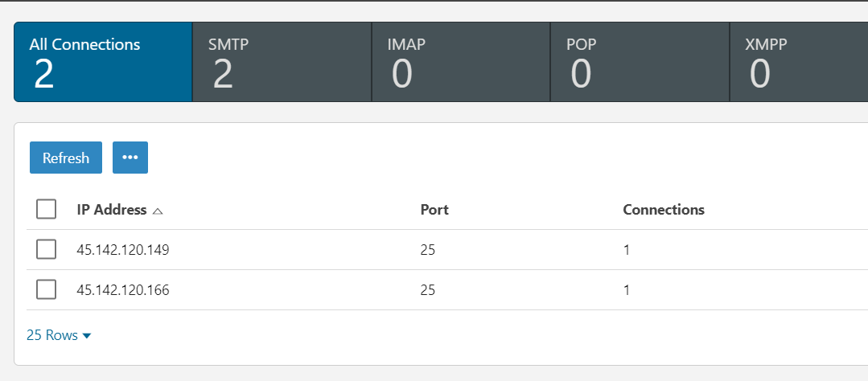Image resolution: width=868 pixels, height=381 pixels.
Task: Click IP address 45.142.120.149 in the table
Action: pyautogui.click(x=123, y=250)
